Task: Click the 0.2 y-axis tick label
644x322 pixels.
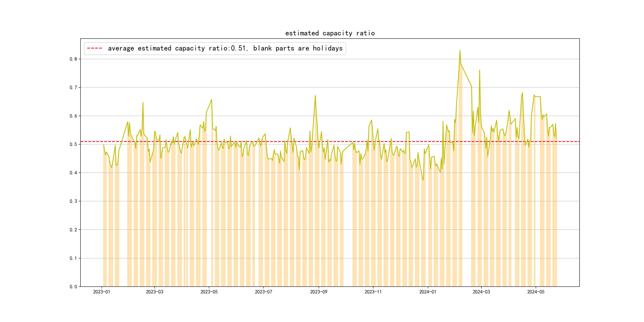Action: coord(73,230)
